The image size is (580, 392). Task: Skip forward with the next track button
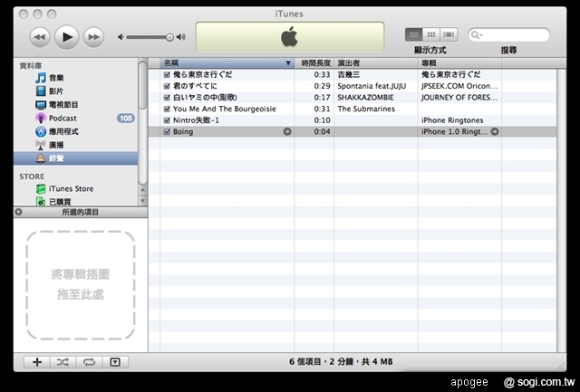tap(93, 37)
